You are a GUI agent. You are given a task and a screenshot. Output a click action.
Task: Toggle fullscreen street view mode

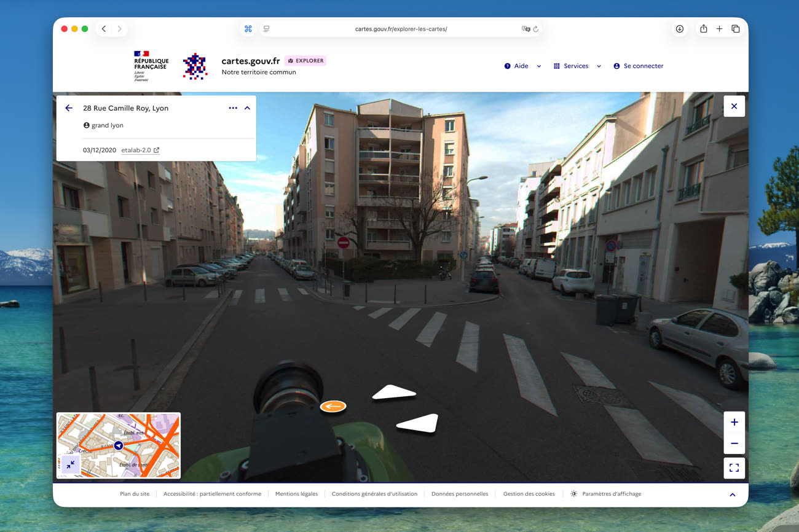(x=734, y=468)
